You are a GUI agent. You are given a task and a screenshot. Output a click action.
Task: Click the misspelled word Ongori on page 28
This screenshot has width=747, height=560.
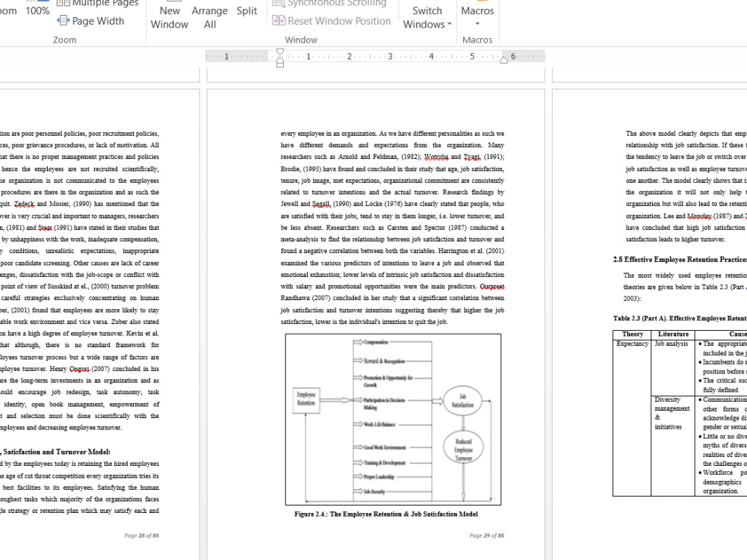pos(79,369)
